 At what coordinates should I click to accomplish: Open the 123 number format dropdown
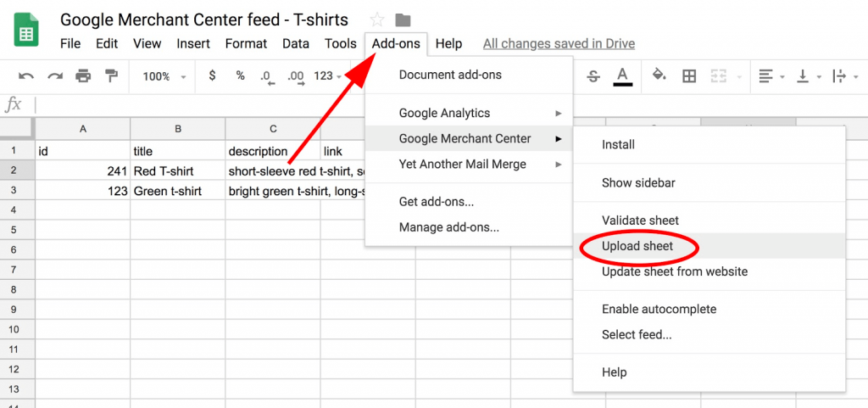(x=327, y=76)
